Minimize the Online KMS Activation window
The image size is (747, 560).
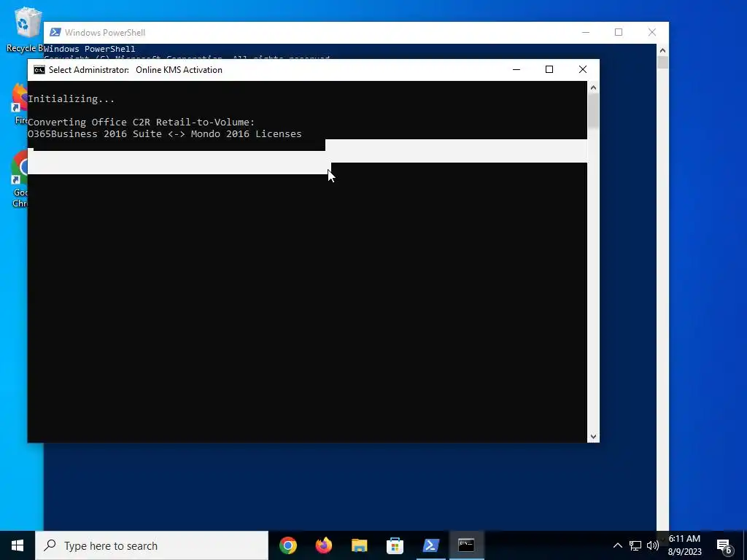(x=516, y=69)
